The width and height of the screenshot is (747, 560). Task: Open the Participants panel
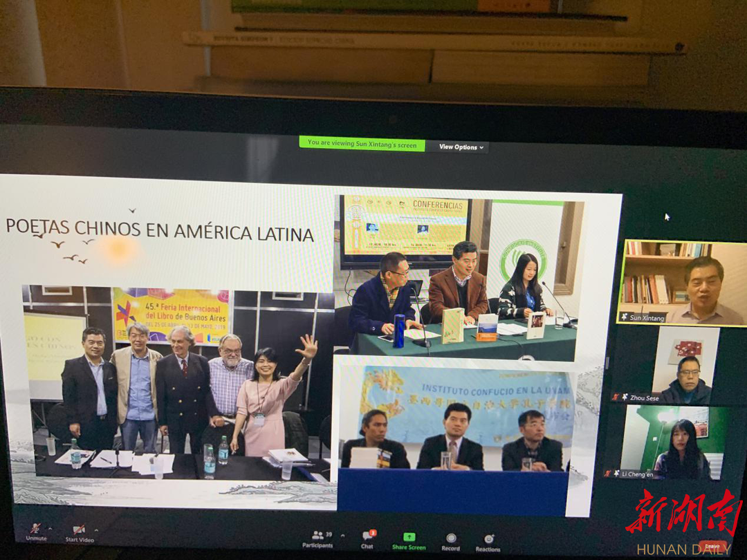point(317,539)
